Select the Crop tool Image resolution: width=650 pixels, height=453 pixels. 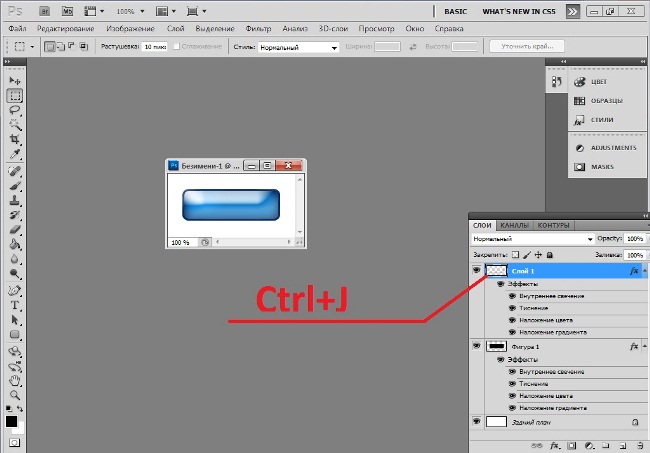pos(15,139)
